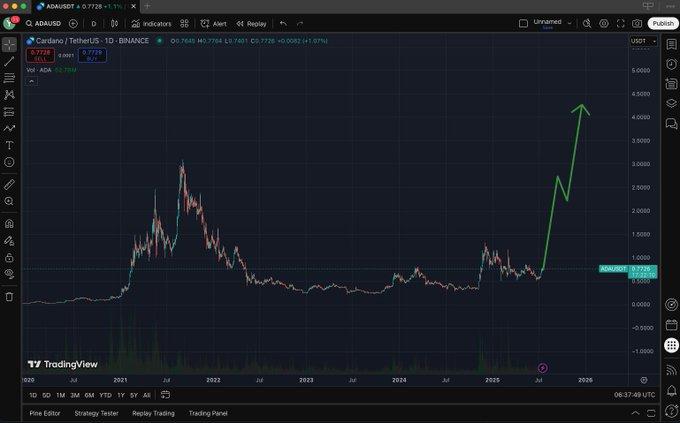Activate the ruler measure tool
The image size is (680, 423).
tap(9, 185)
